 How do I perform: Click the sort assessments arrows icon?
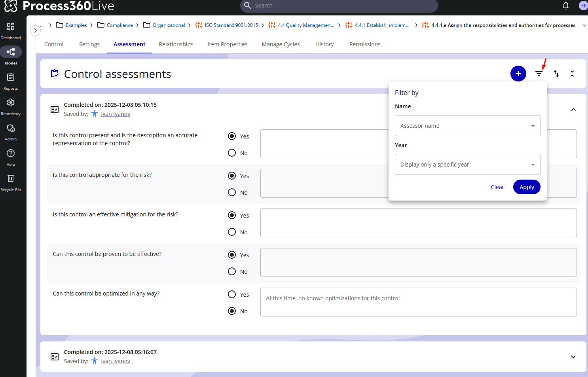556,74
